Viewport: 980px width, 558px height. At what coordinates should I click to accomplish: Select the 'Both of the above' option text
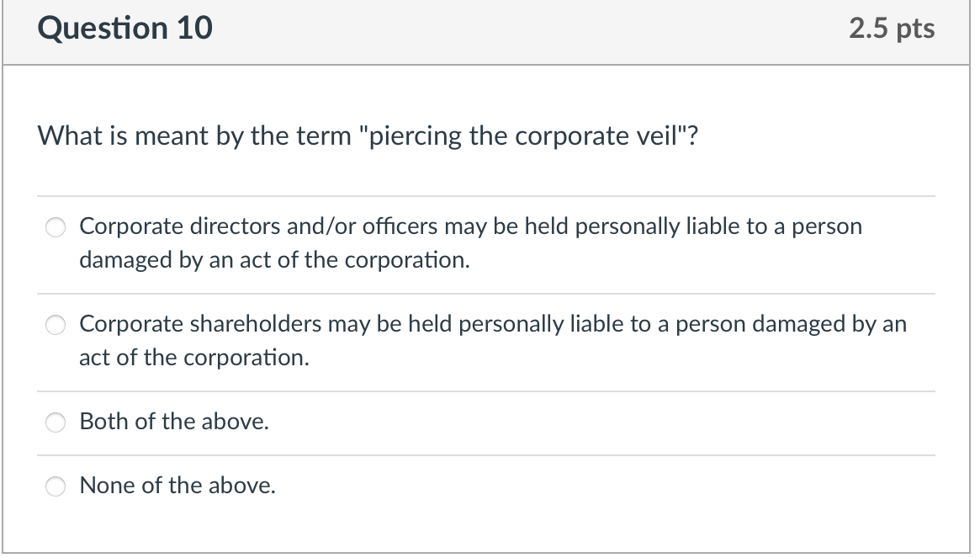pyautogui.click(x=173, y=422)
